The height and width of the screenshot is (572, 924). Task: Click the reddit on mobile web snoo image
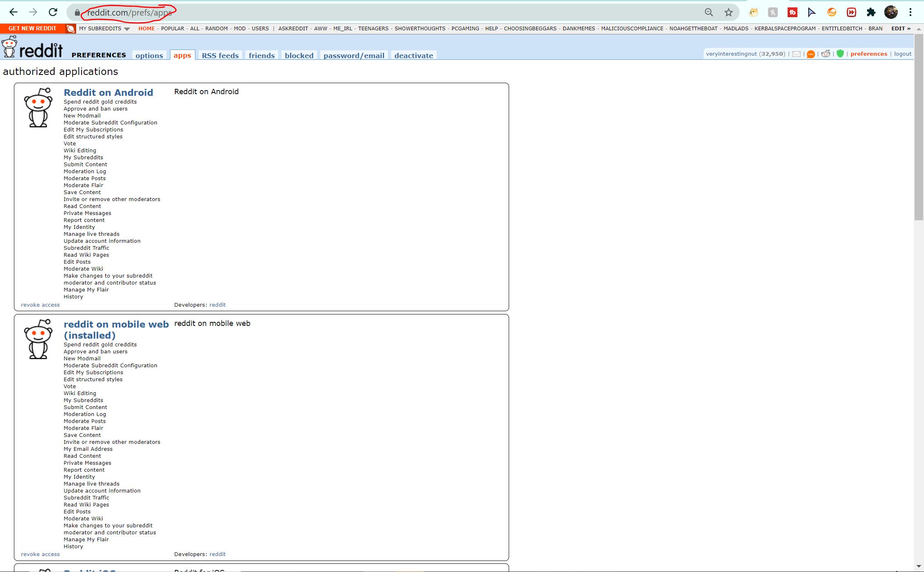(38, 339)
